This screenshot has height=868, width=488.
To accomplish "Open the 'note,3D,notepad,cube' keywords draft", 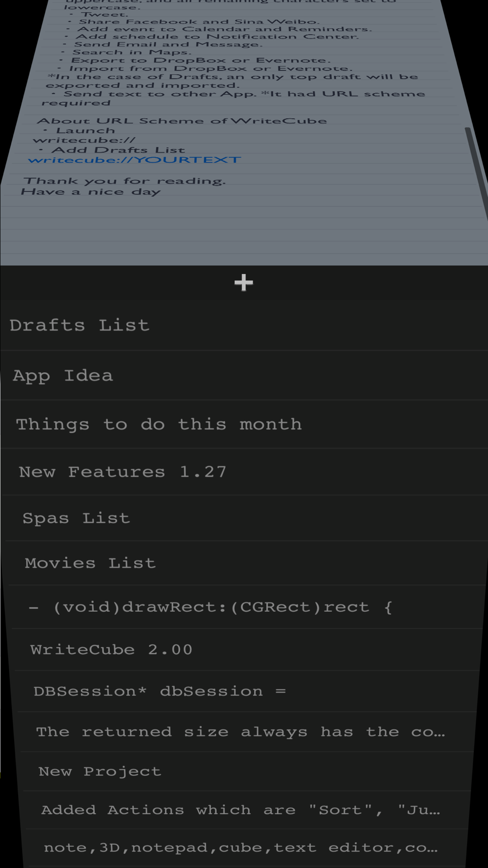I will [240, 847].
